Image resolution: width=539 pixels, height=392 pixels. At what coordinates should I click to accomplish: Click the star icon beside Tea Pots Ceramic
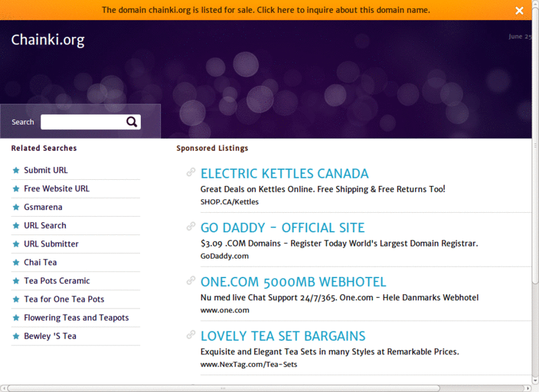15,281
